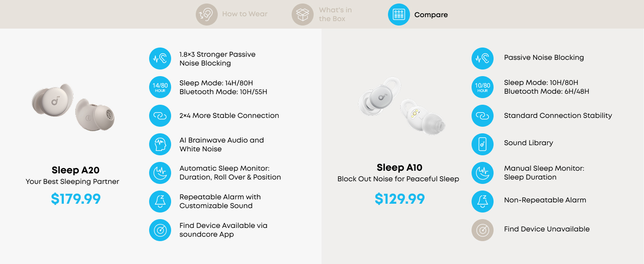Click the Sleep A10 10/80 hour battery icon

[483, 87]
